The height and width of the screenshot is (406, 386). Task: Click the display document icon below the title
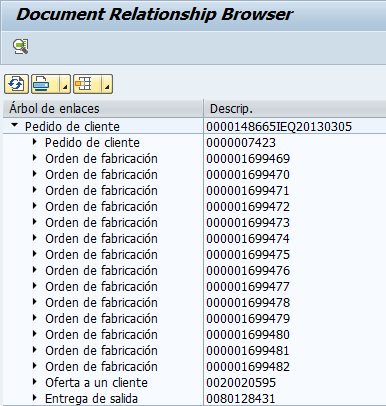tap(21, 47)
